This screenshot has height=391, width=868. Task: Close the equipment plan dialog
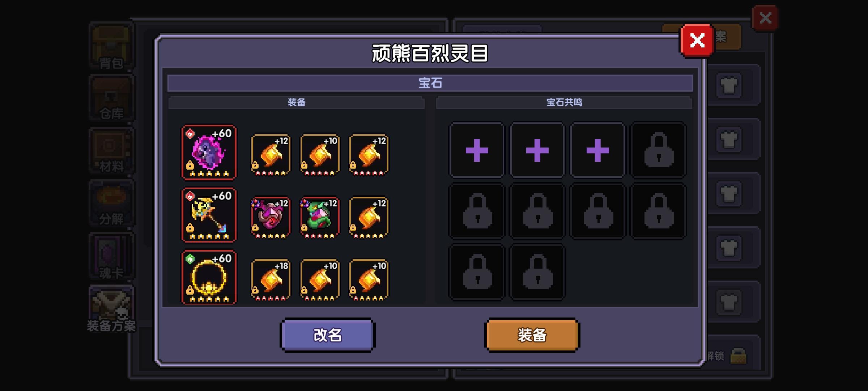click(x=697, y=40)
